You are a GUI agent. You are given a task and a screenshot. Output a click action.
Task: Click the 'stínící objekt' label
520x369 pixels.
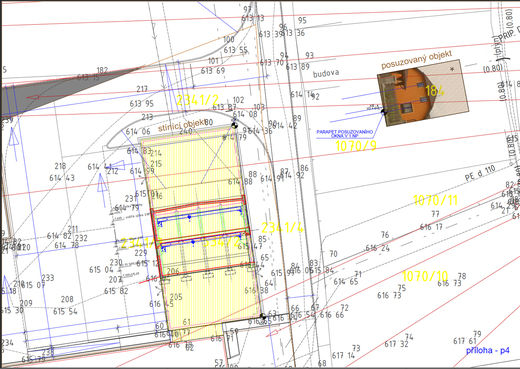[181, 125]
